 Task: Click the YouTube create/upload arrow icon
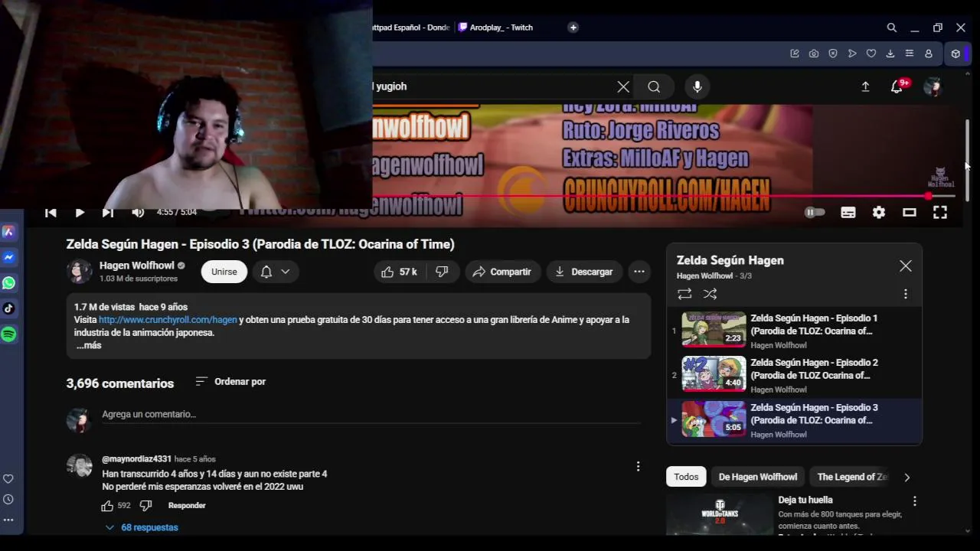coord(865,86)
